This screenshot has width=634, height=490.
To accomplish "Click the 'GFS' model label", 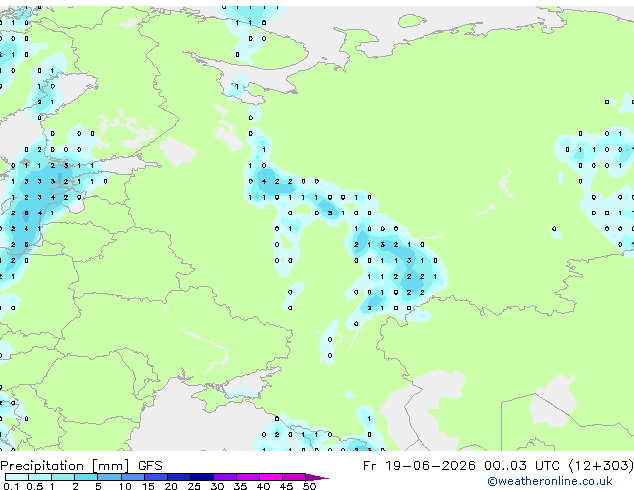I will pyautogui.click(x=150, y=466).
